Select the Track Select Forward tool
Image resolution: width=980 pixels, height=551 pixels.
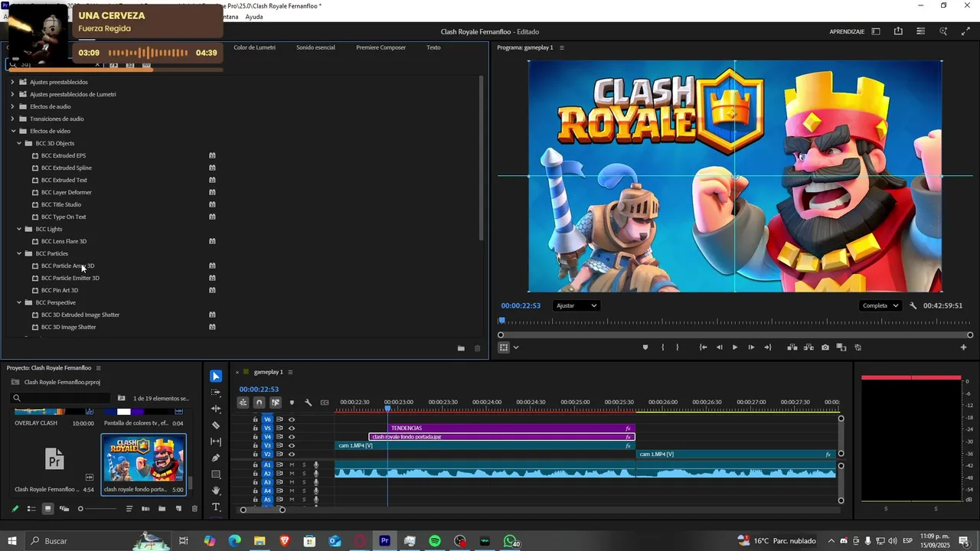point(216,392)
